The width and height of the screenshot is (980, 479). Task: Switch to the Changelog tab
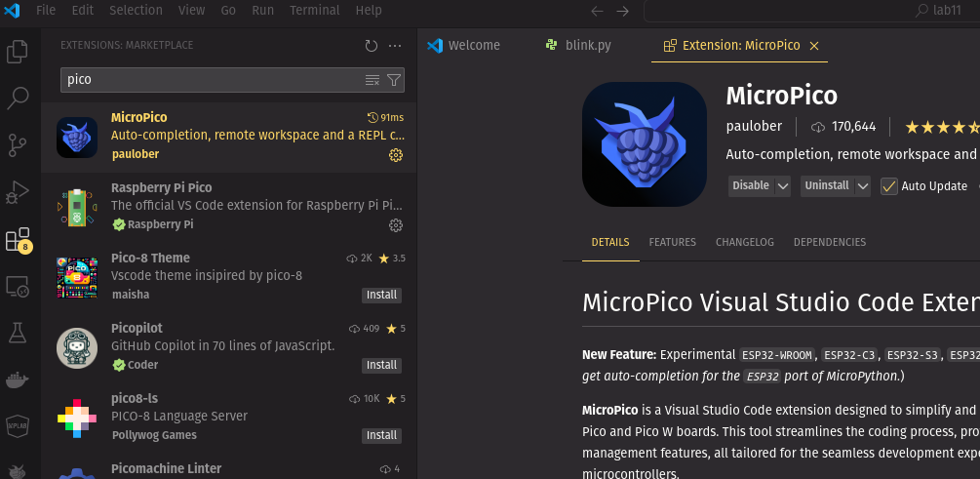pyautogui.click(x=744, y=242)
